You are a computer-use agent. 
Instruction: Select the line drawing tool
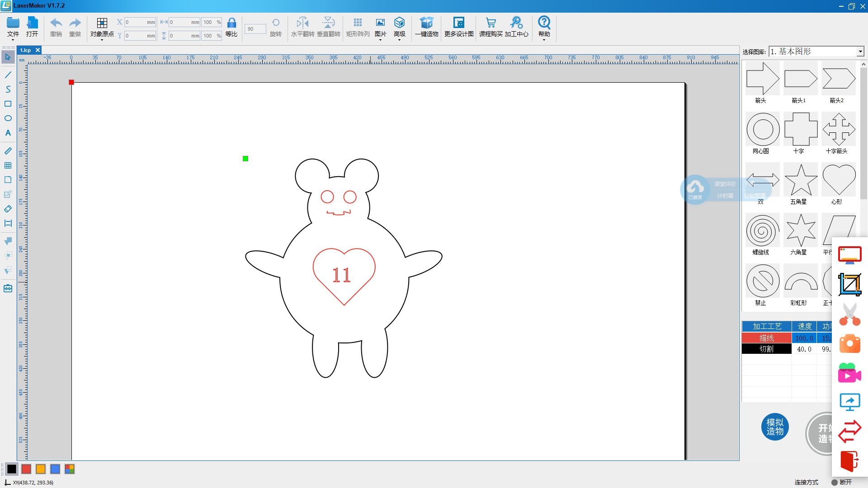8,75
